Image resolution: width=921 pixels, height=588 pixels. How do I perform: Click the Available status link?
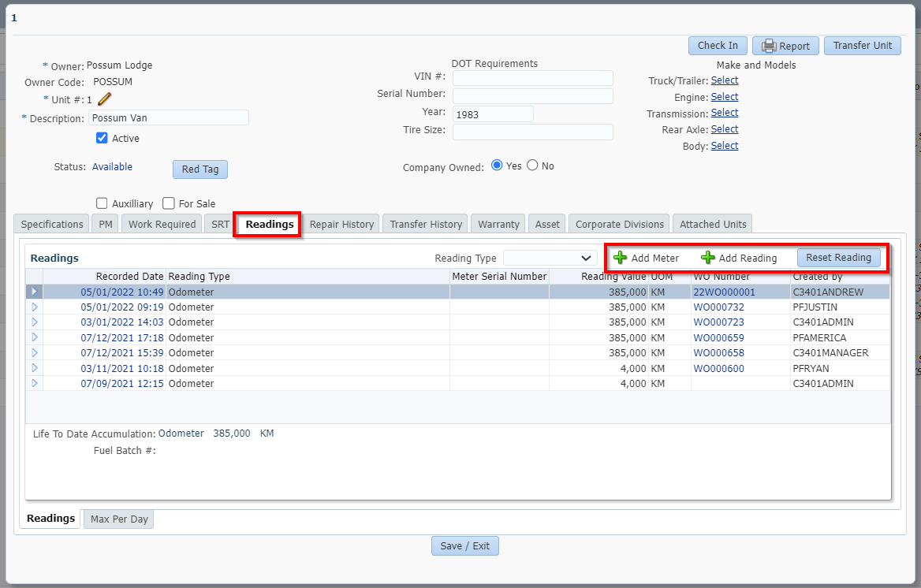[112, 166]
